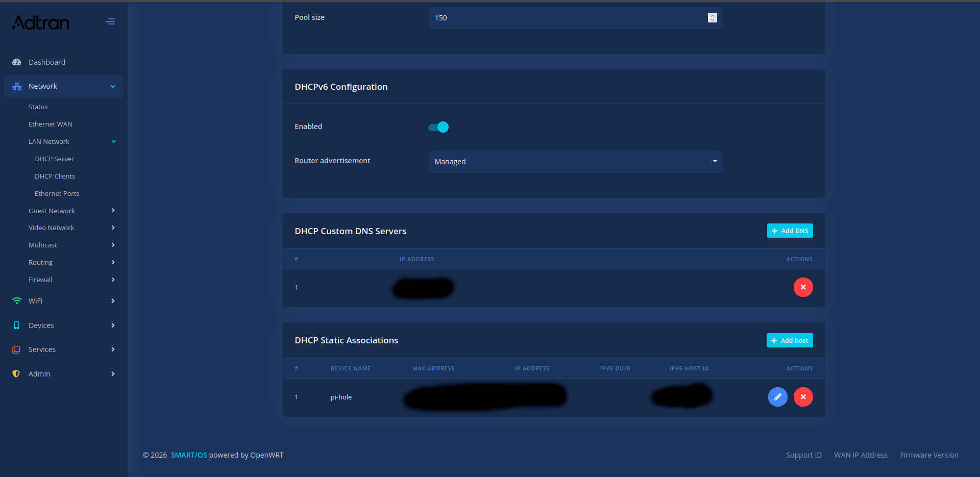
Task: Open the DHCP Clients page
Action: (x=55, y=176)
